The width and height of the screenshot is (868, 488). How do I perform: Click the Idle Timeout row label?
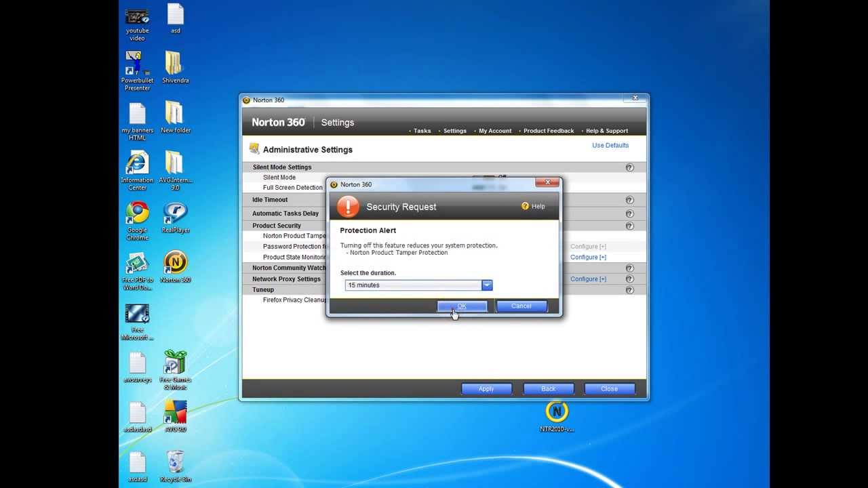(270, 200)
